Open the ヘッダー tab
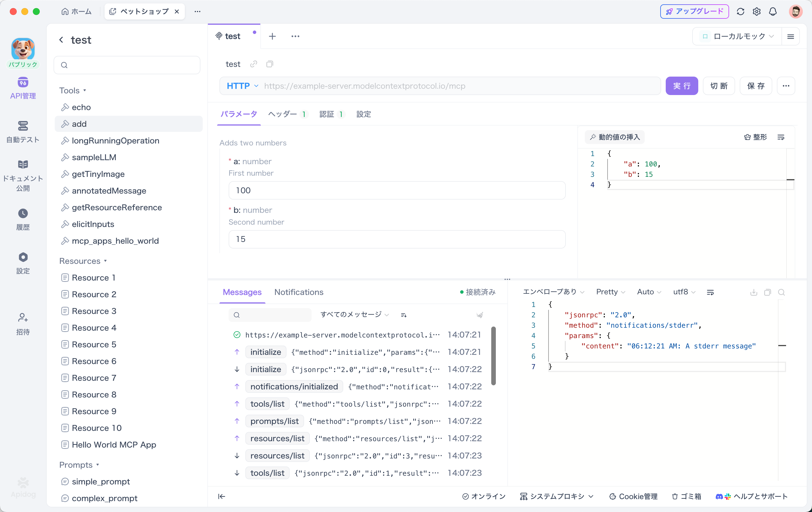The width and height of the screenshot is (812, 512). coord(282,114)
